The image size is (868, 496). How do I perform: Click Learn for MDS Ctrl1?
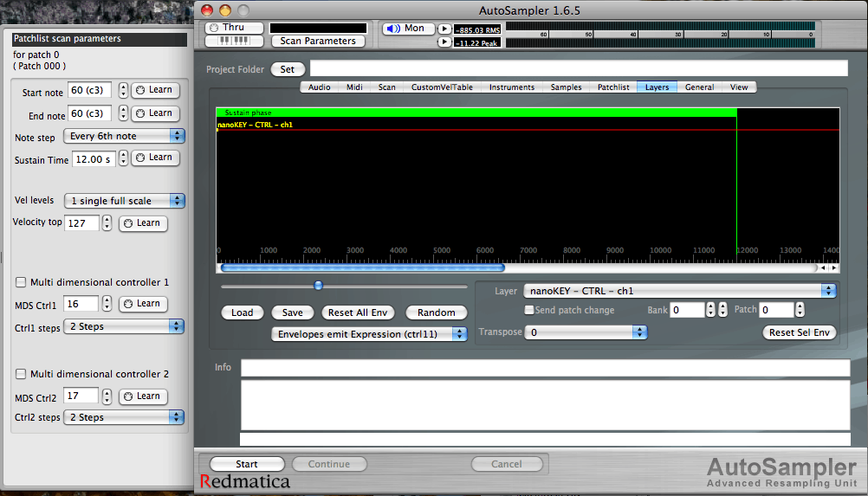(143, 304)
